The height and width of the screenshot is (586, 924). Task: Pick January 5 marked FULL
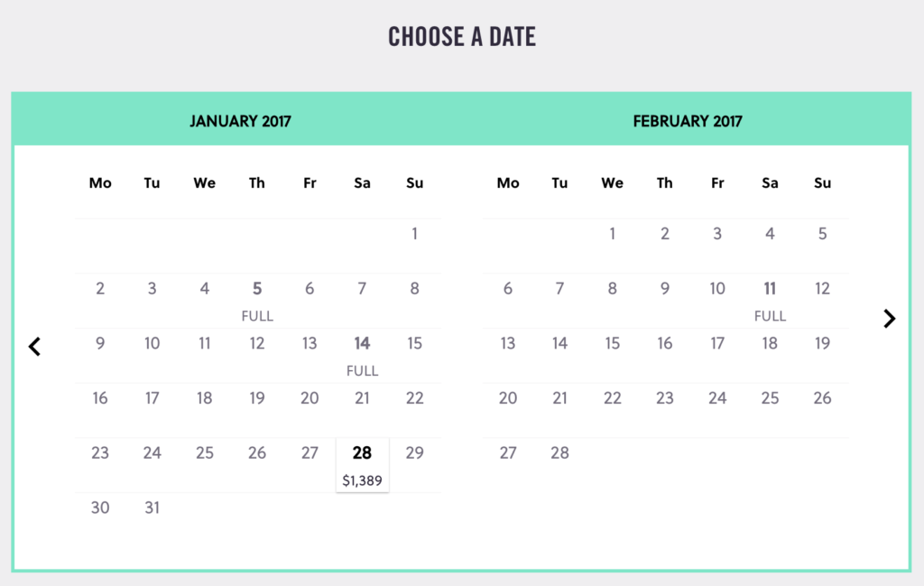click(257, 301)
